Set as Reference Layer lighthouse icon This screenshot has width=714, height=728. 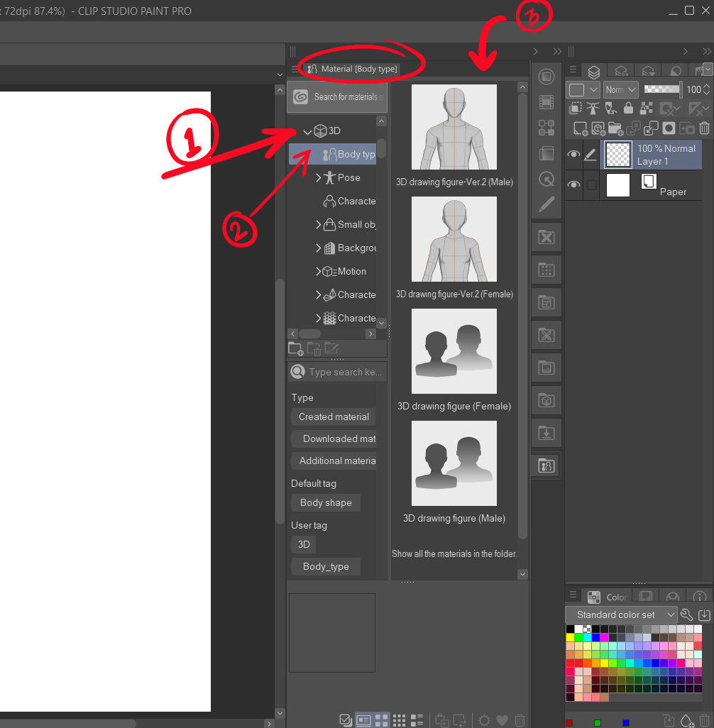pyautogui.click(x=593, y=109)
